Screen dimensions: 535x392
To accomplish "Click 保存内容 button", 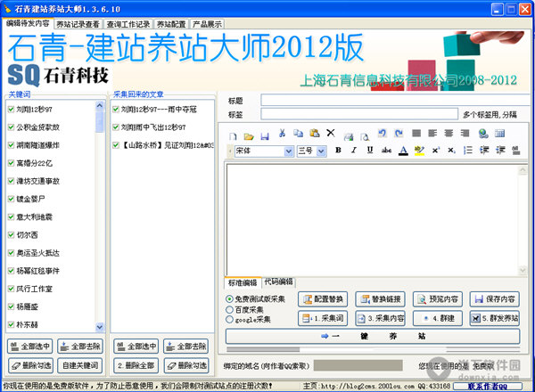I will (495, 299).
